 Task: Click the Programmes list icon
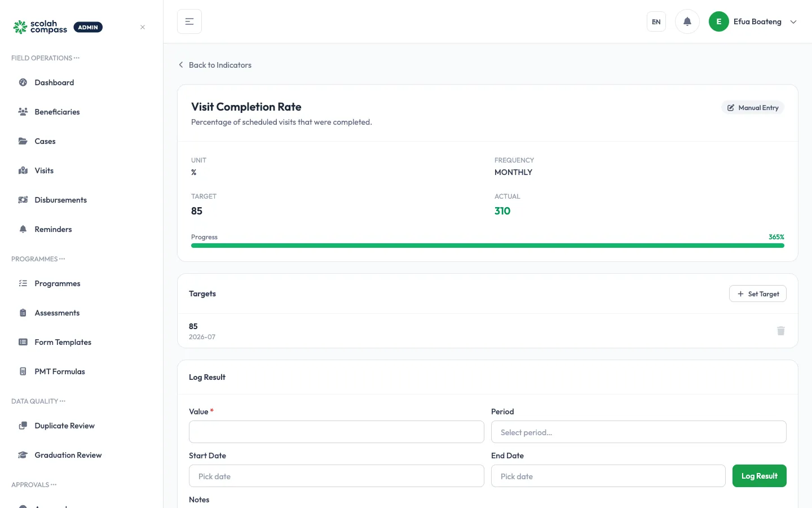tap(23, 283)
